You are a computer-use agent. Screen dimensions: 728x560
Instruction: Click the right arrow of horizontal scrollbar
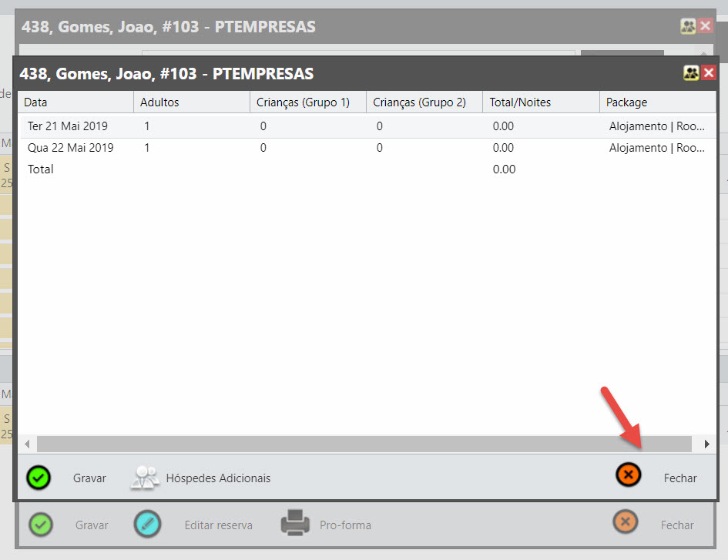point(706,444)
